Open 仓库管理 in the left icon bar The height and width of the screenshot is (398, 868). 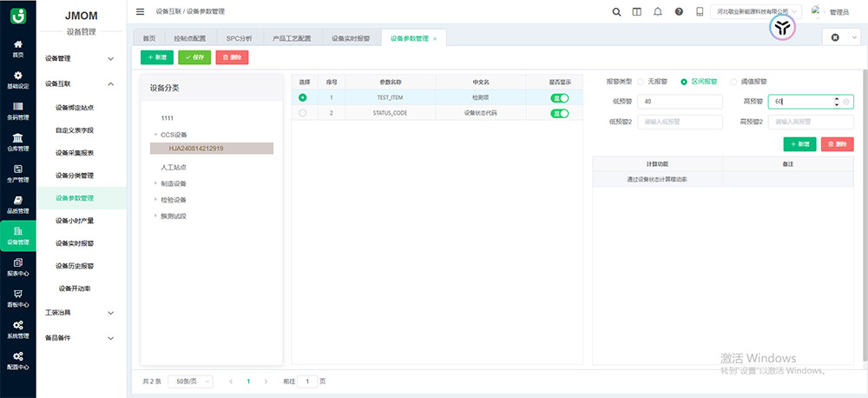(18, 143)
